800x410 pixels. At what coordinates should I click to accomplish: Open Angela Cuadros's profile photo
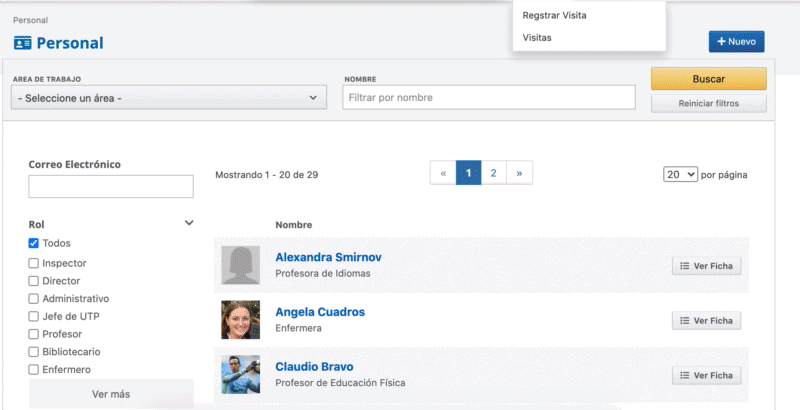point(240,320)
